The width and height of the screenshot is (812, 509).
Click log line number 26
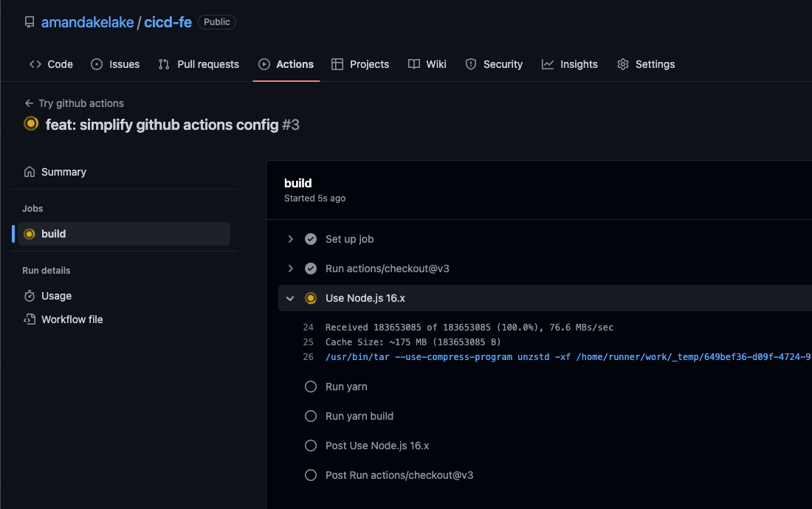[x=308, y=357]
